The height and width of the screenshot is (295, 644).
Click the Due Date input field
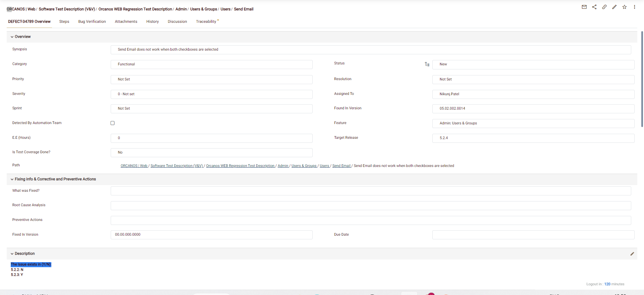533,235
